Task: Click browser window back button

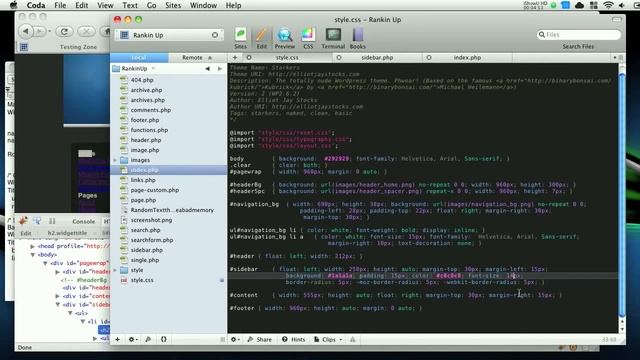Action: (26, 31)
